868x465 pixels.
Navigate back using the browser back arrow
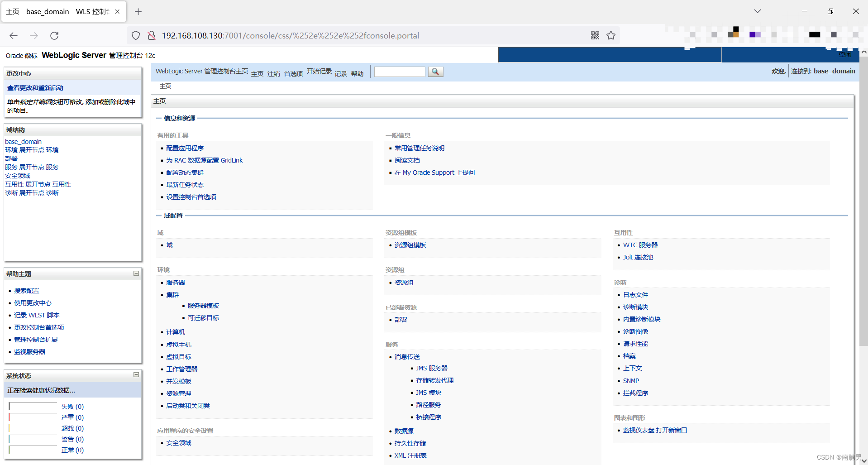point(13,35)
